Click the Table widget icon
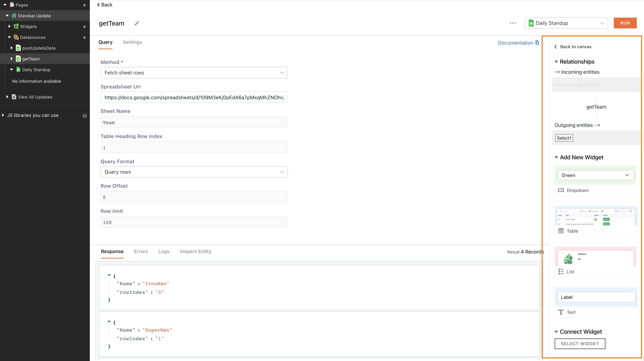This screenshot has width=644, height=361. [x=561, y=231]
